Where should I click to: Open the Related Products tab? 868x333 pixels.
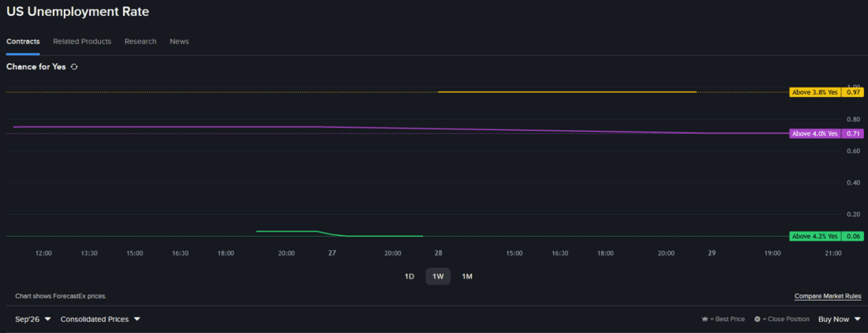pos(82,42)
